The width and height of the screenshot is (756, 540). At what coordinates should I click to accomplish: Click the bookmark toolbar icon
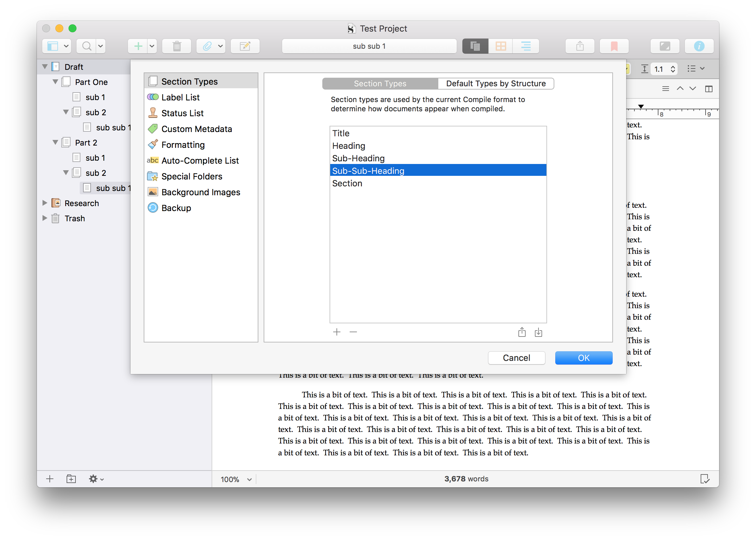[614, 46]
